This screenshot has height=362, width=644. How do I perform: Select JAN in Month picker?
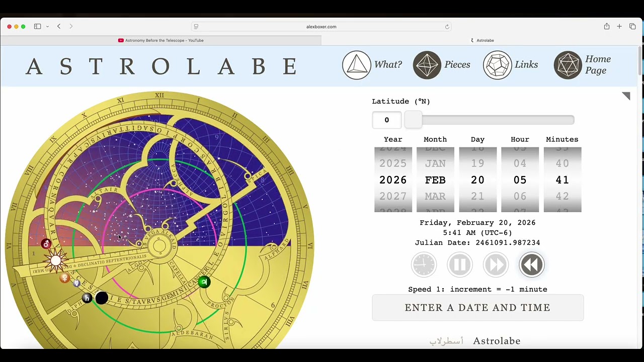(435, 163)
